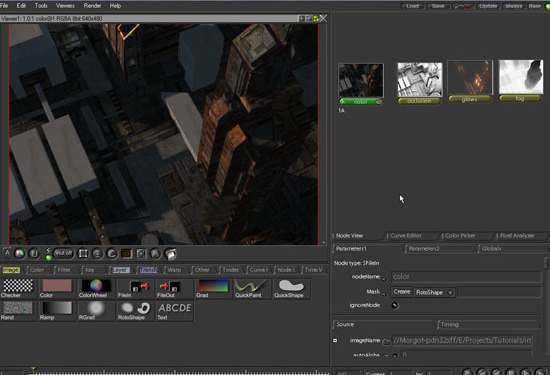Click the flipbook render icon in viewer toolbar
This screenshot has height=375, width=550.
pos(170,254)
